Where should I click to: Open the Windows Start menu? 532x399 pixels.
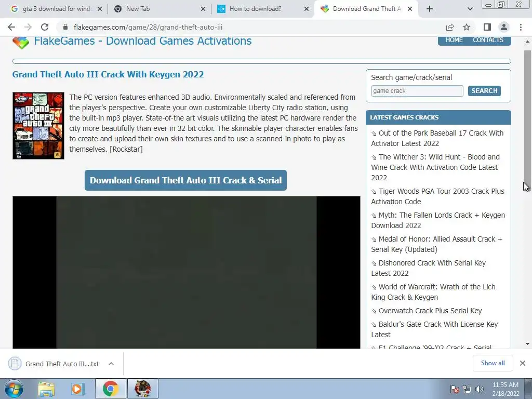coord(14,389)
